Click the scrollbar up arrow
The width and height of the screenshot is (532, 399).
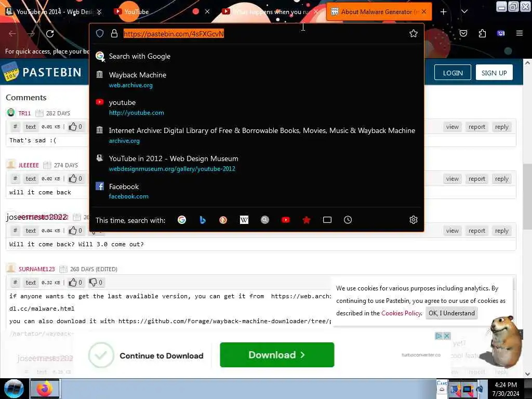coord(527,63)
